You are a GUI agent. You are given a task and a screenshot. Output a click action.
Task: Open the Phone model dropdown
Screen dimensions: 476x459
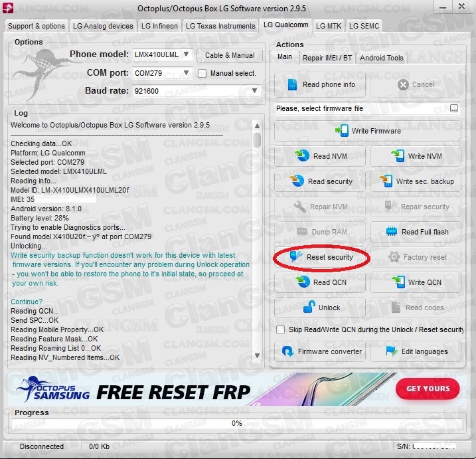click(162, 54)
